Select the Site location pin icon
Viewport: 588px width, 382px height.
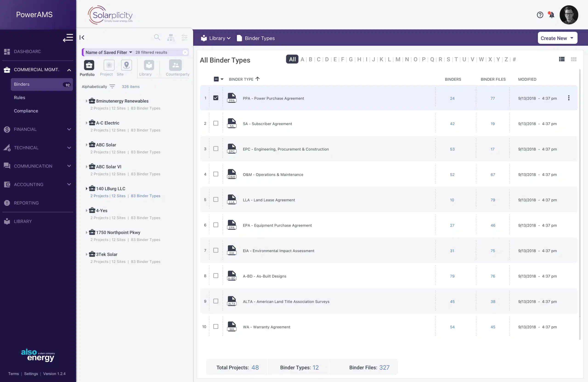click(x=127, y=65)
